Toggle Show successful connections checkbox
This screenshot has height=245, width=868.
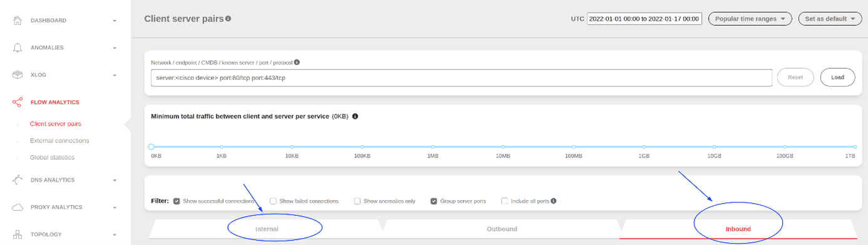click(x=177, y=201)
